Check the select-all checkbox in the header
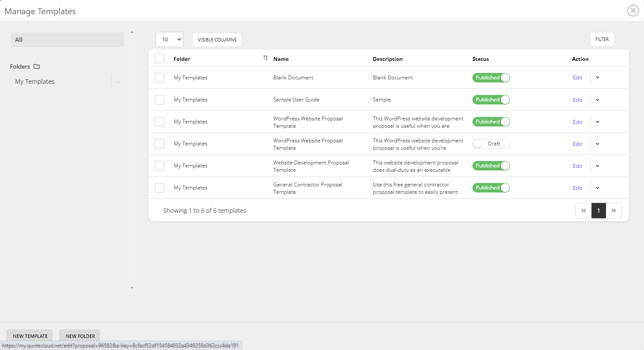This screenshot has width=644, height=350. coord(159,58)
